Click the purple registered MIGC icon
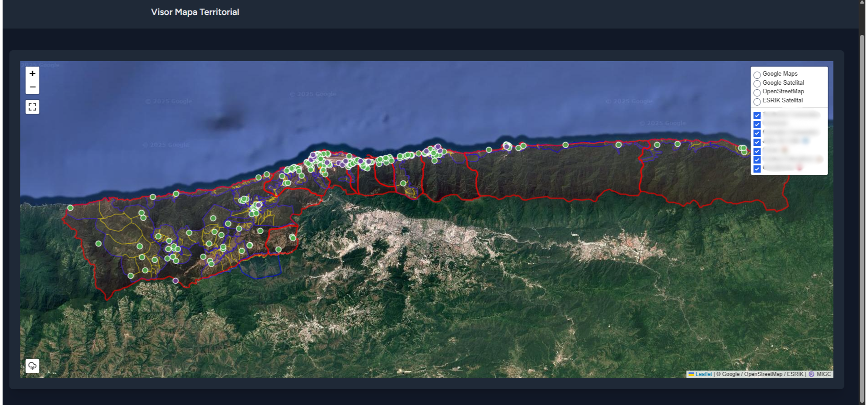The image size is (868, 405). pos(811,374)
